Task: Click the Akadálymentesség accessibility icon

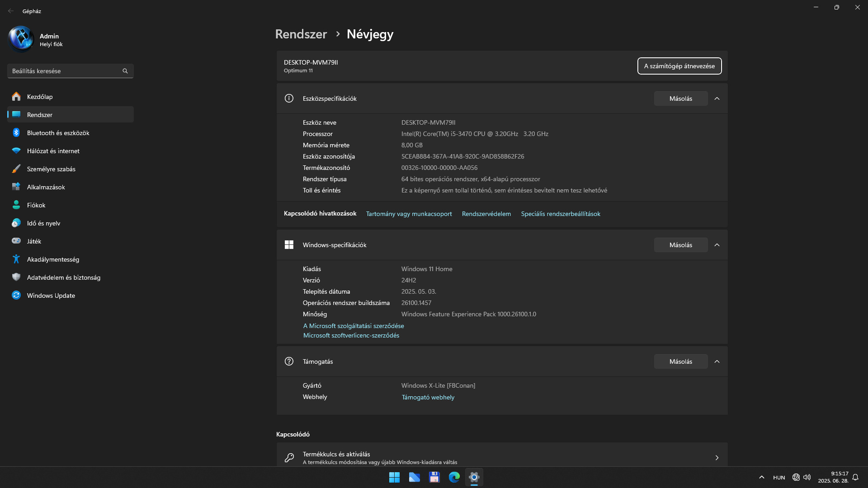Action: click(16, 259)
